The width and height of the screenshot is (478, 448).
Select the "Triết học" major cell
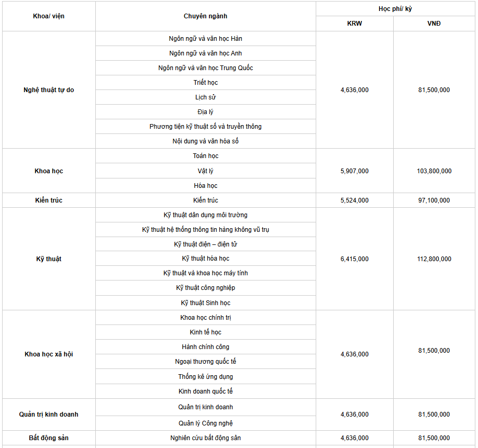[x=205, y=83]
